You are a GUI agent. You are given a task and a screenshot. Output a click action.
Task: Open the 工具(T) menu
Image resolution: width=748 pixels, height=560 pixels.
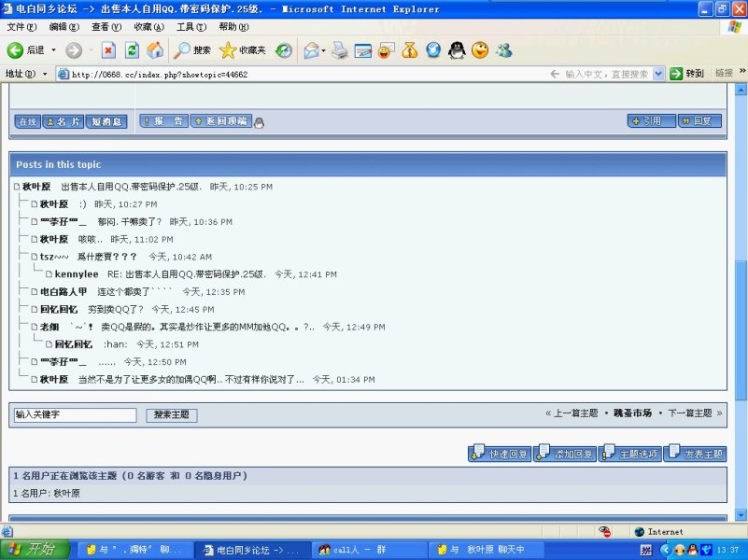(191, 27)
